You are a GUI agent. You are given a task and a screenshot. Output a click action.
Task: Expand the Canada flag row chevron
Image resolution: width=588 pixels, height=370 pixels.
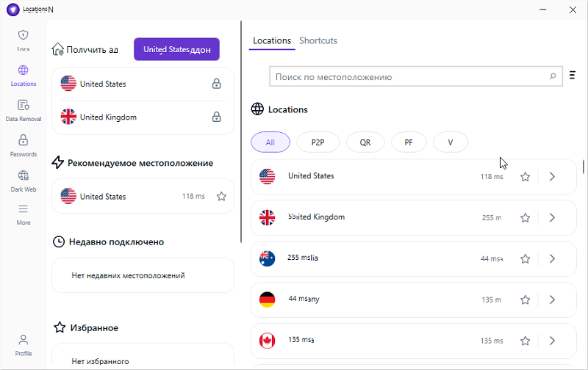[552, 341]
